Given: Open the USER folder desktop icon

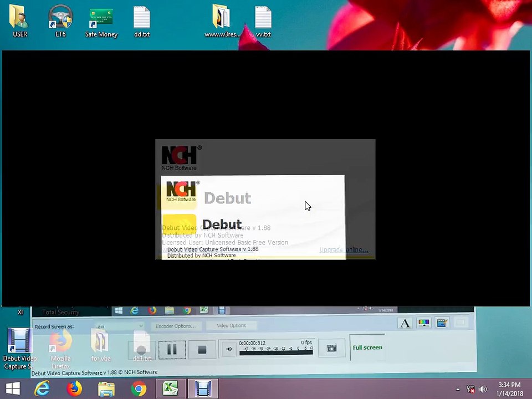Looking at the screenshot, I should (20, 21).
